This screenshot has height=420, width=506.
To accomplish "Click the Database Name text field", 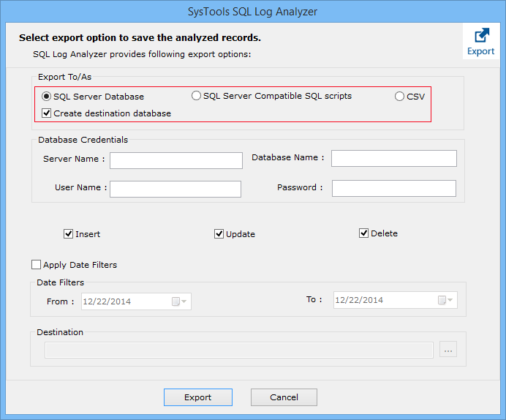I will tap(393, 159).
